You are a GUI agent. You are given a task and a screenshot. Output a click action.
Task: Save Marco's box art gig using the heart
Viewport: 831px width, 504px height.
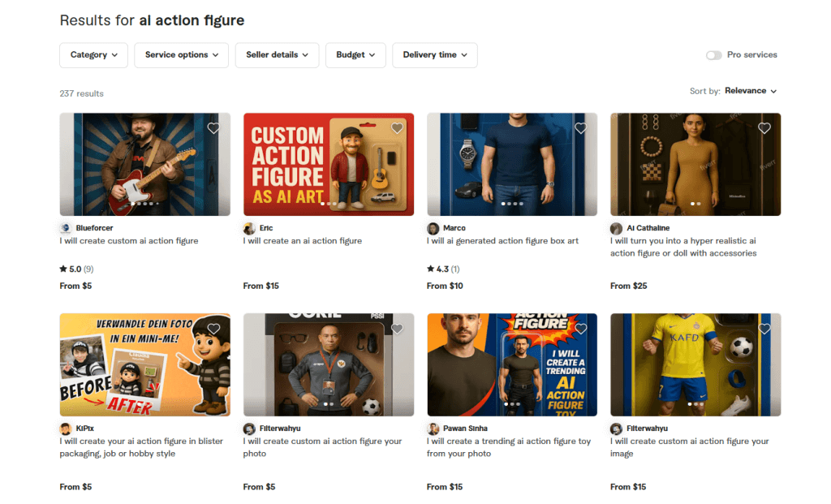[x=580, y=128]
